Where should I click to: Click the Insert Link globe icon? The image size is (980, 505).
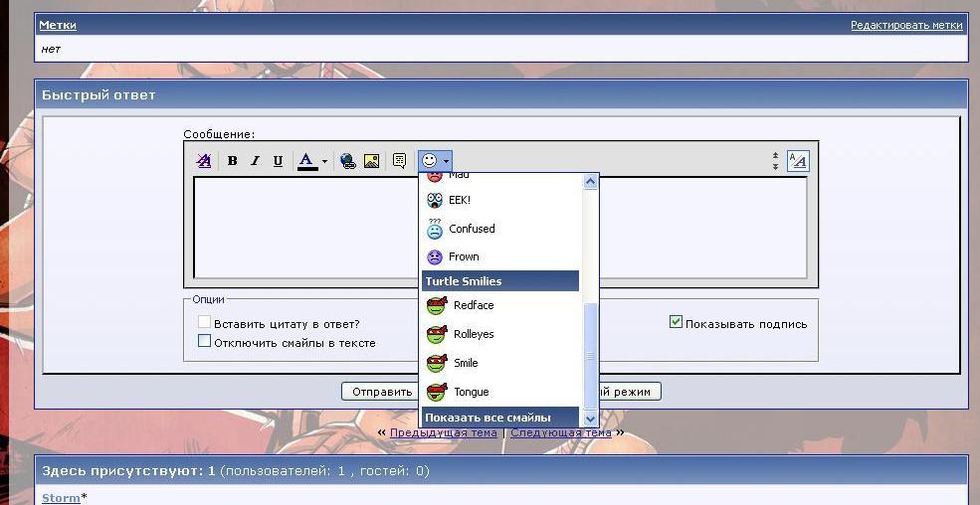(348, 161)
